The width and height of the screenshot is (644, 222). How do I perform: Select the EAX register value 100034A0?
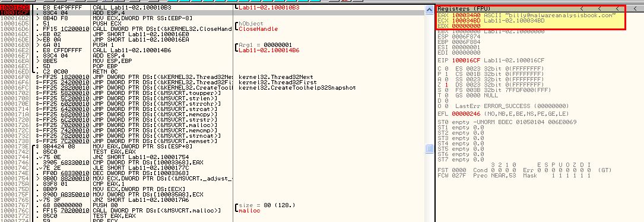point(466,15)
